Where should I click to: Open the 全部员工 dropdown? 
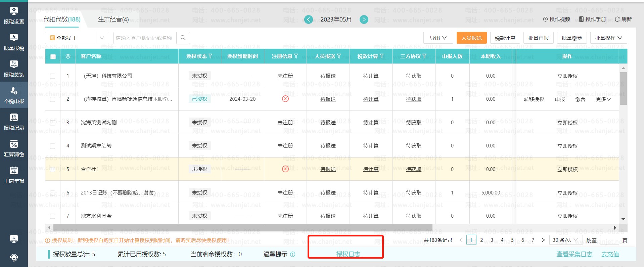pos(77,38)
